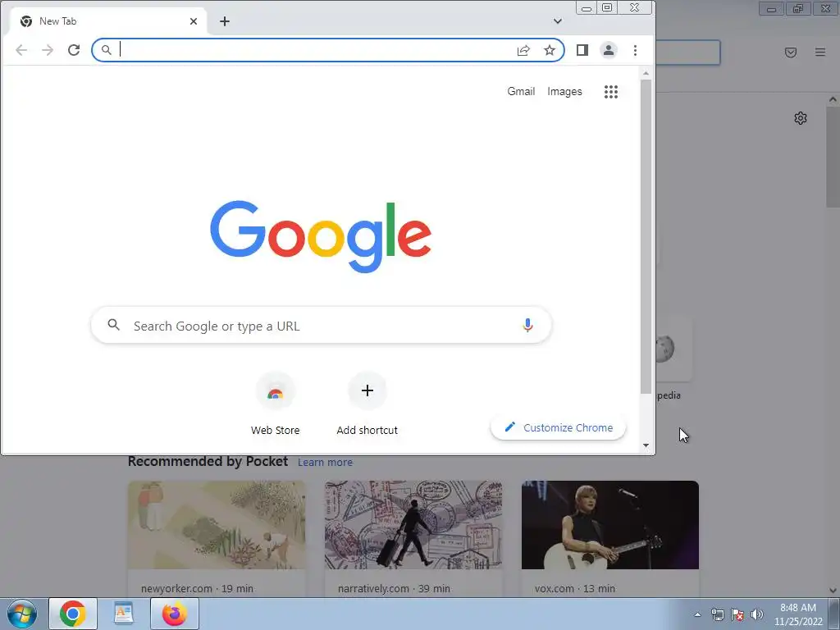This screenshot has height=630, width=840.
Task: Click the Firefox Pocket save icon
Action: point(791,52)
